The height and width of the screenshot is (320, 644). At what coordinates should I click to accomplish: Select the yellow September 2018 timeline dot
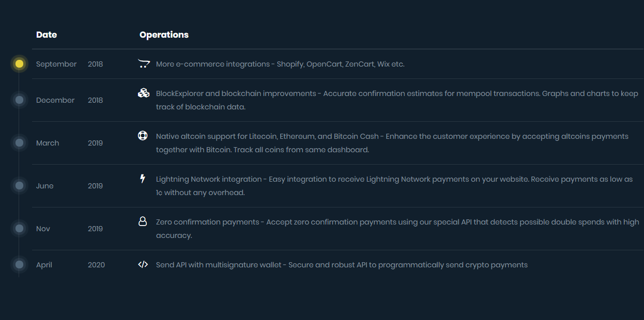[x=19, y=64]
